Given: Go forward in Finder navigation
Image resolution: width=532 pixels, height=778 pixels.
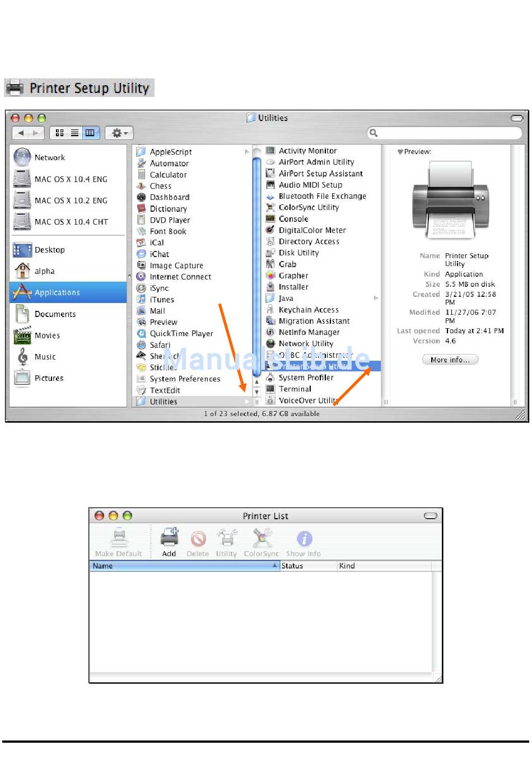Looking at the screenshot, I should click(x=35, y=133).
